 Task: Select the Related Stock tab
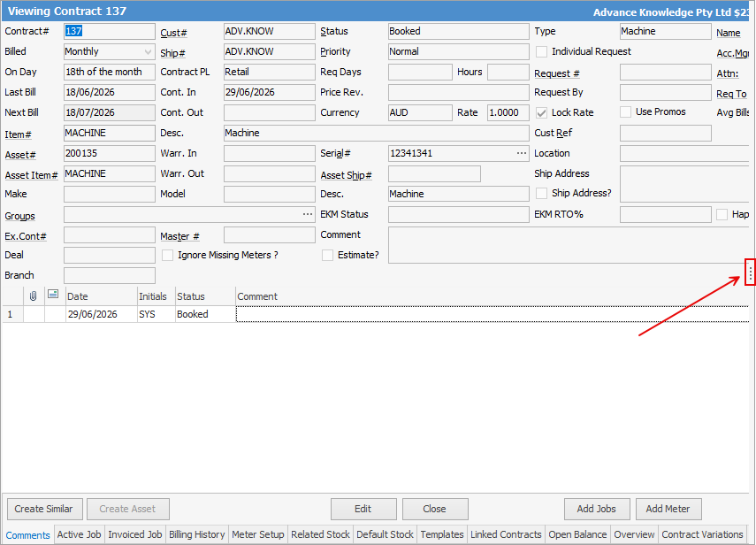click(320, 534)
